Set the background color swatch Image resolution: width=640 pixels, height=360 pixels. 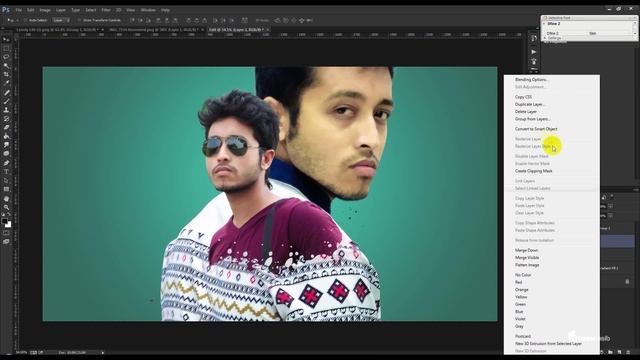(x=8, y=224)
